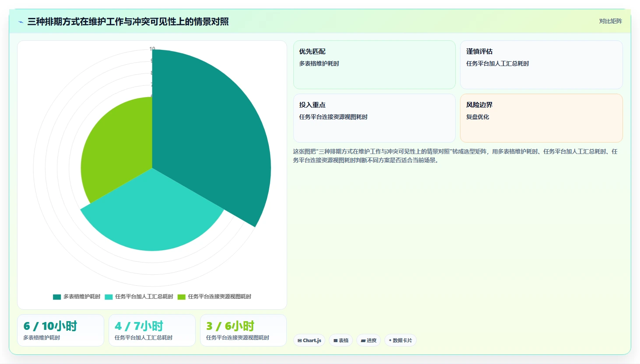
Task: Select the Chart.js tag chip
Action: click(309, 340)
